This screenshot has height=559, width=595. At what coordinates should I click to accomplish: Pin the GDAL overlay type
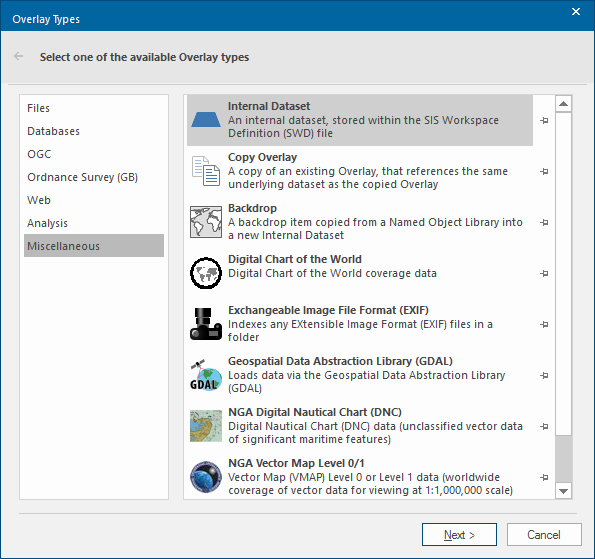(544, 375)
